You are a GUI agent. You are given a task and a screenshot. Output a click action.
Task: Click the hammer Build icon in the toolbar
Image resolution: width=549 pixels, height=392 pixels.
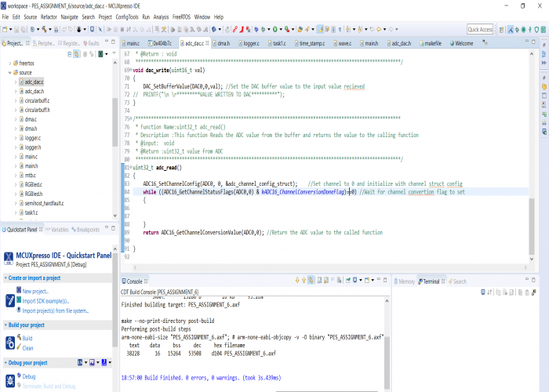pyautogui.click(x=44, y=30)
